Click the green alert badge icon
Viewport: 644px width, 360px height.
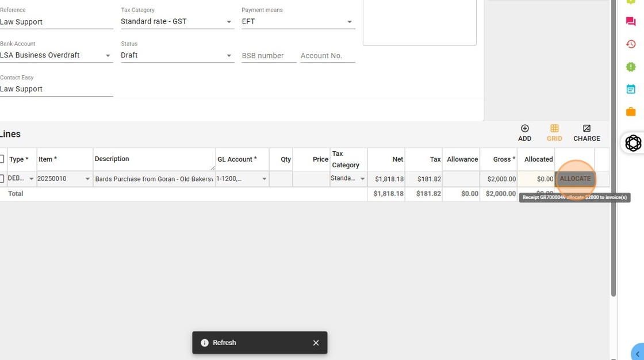pos(630,67)
